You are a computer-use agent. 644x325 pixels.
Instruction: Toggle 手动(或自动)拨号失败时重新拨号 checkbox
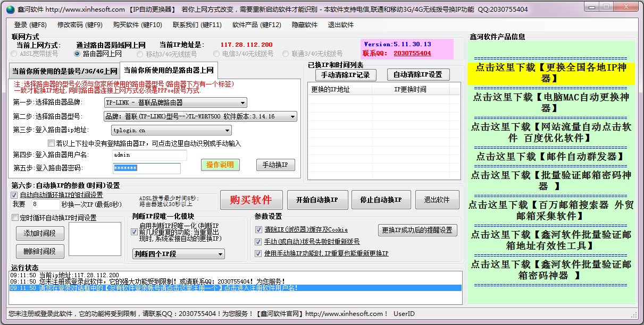coord(259,242)
